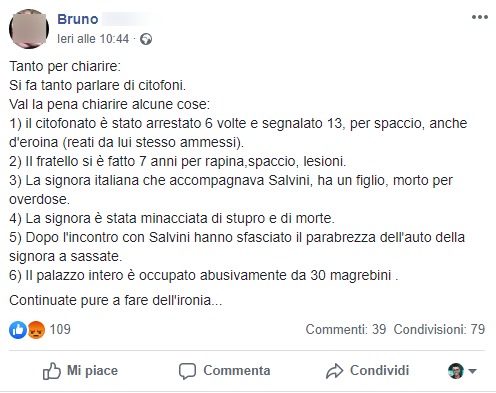Click the thumbs-up icon beside Mi piace

(52, 371)
